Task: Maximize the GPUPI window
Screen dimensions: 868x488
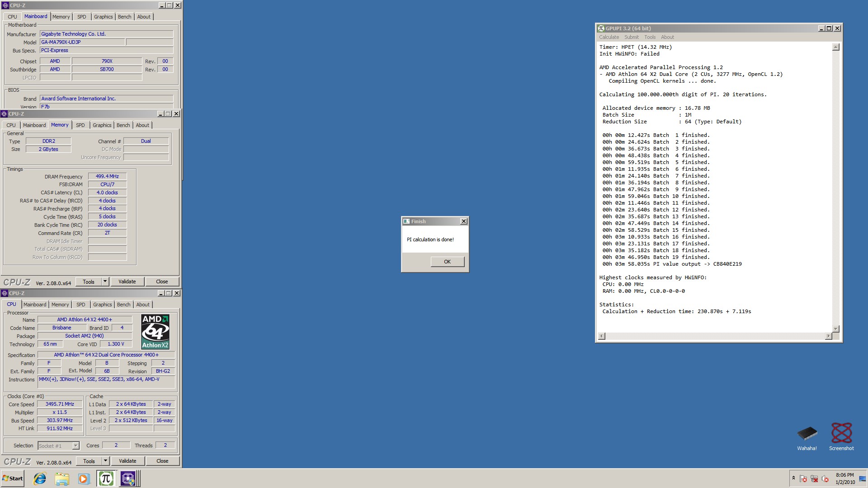Action: (x=829, y=28)
